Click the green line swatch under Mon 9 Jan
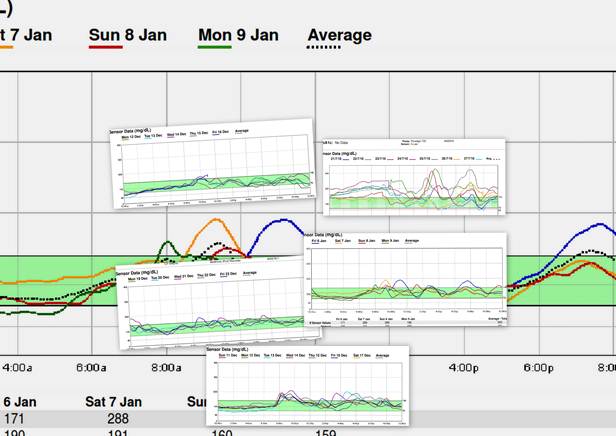The height and width of the screenshot is (436, 616). coord(214,47)
